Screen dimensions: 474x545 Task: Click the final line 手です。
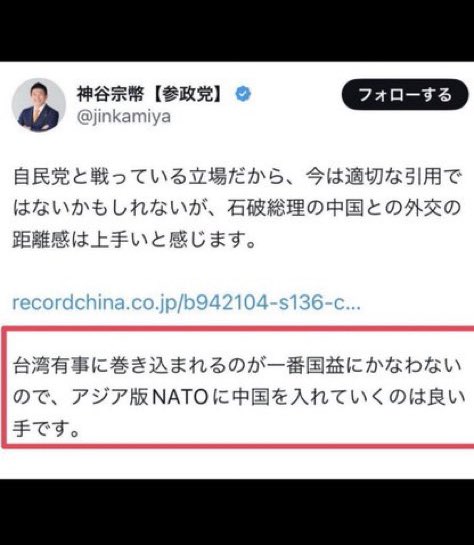[47, 428]
